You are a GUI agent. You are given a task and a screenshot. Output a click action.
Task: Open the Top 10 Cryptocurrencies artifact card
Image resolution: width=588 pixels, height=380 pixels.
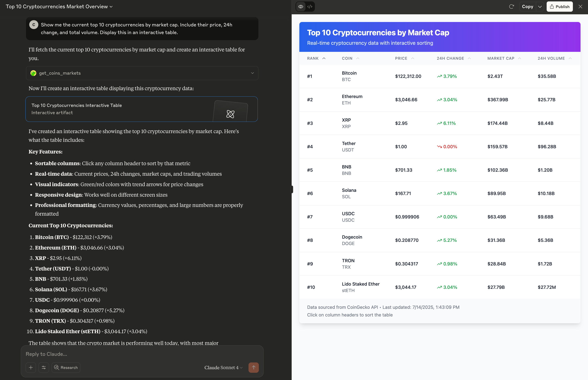pyautogui.click(x=141, y=109)
